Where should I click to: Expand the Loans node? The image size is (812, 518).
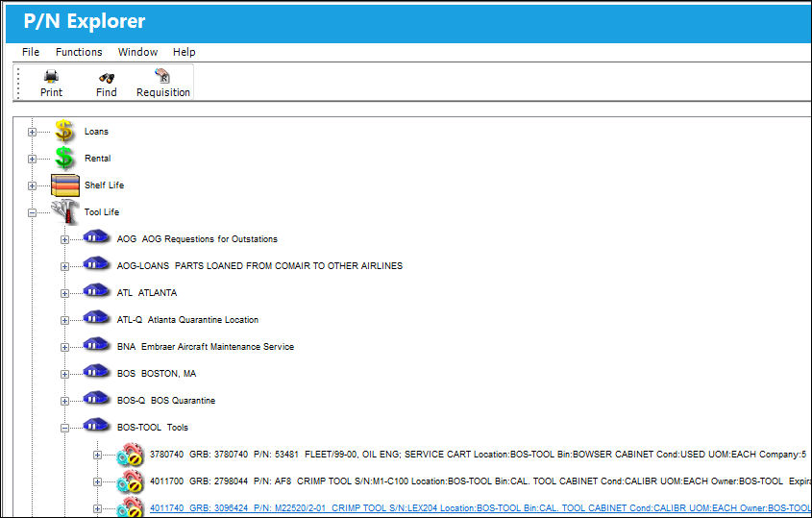pyautogui.click(x=32, y=132)
